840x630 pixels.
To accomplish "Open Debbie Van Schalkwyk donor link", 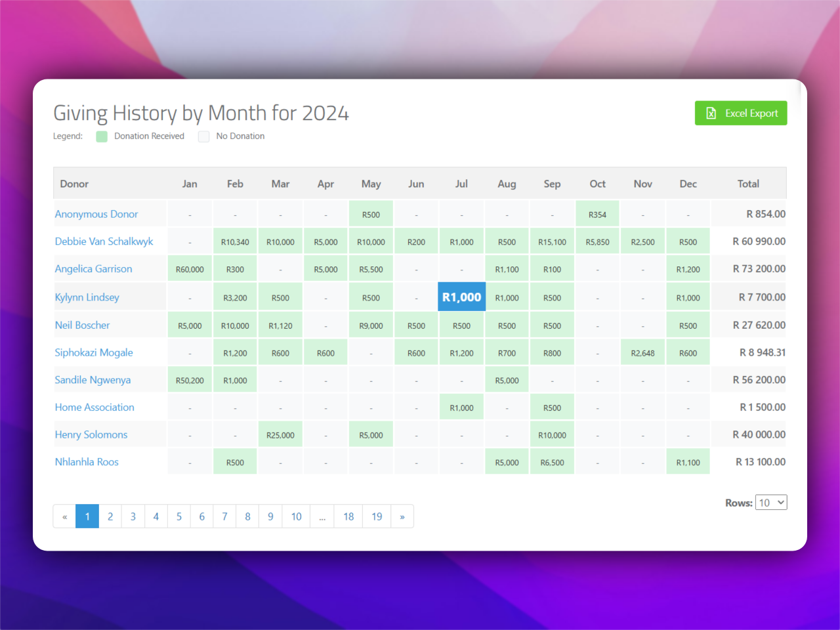I will point(104,241).
